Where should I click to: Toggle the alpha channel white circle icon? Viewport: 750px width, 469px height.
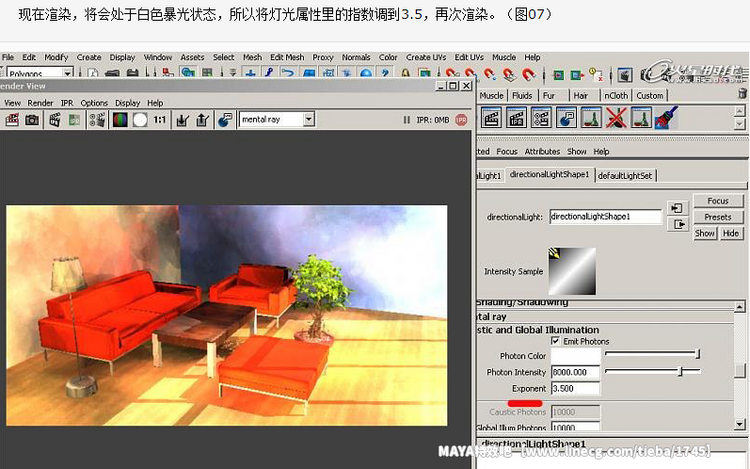coord(140,120)
